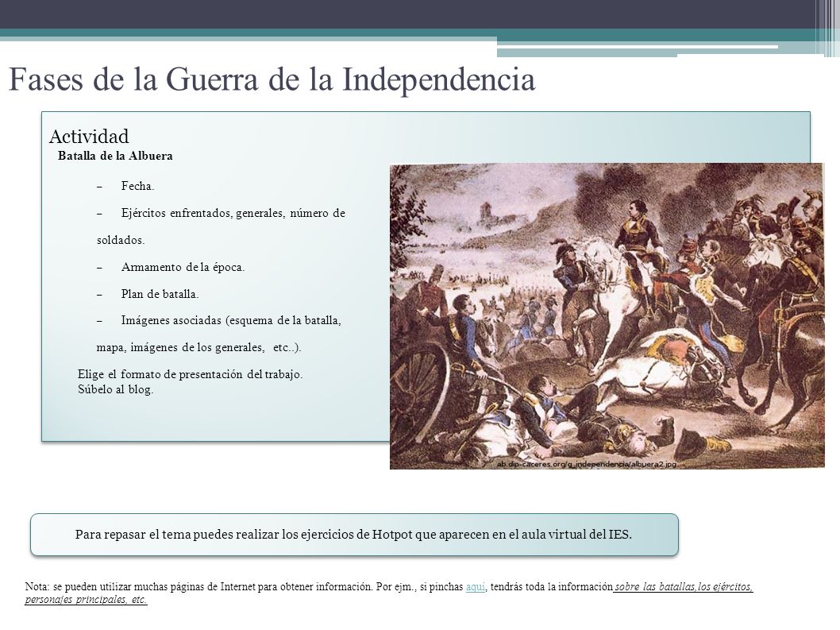The image size is (840, 630).
Task: Click the underlined 'sobre las batallas, los ejércitos,' text
Action: [x=684, y=586]
